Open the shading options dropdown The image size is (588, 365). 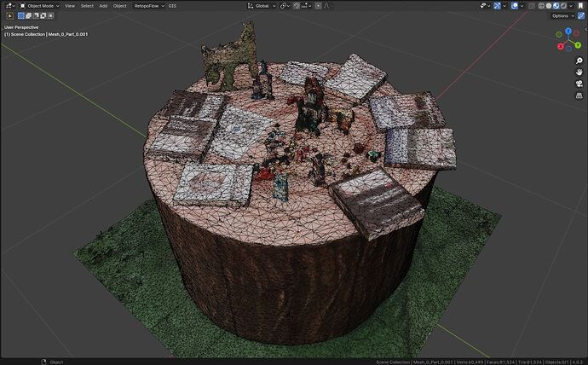pyautogui.click(x=571, y=6)
